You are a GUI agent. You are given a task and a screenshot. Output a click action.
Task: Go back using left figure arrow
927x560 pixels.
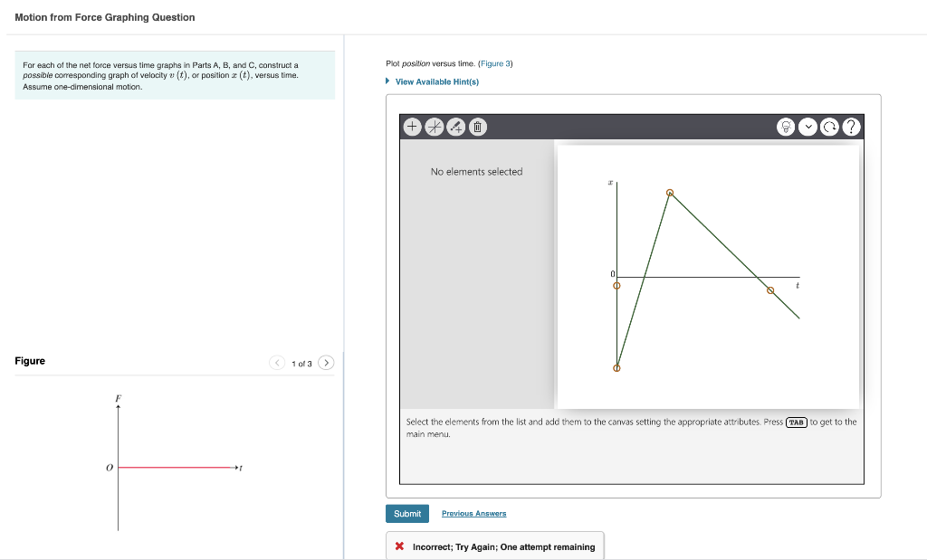click(277, 362)
